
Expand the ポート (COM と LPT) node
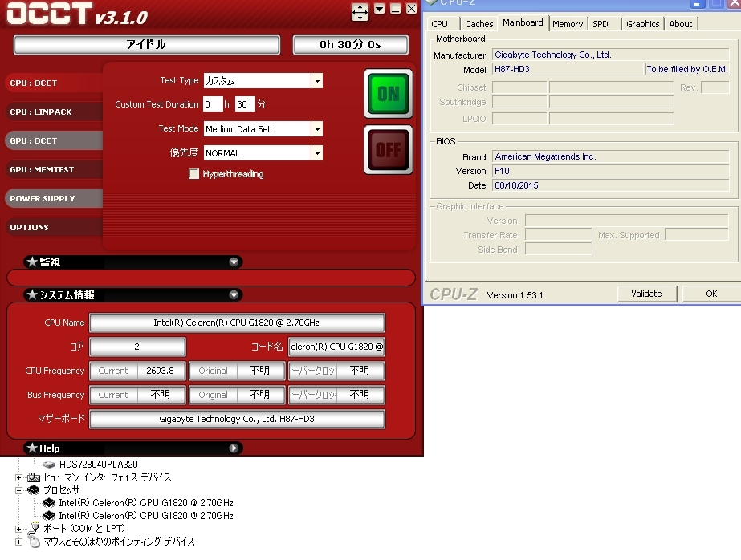tap(18, 529)
